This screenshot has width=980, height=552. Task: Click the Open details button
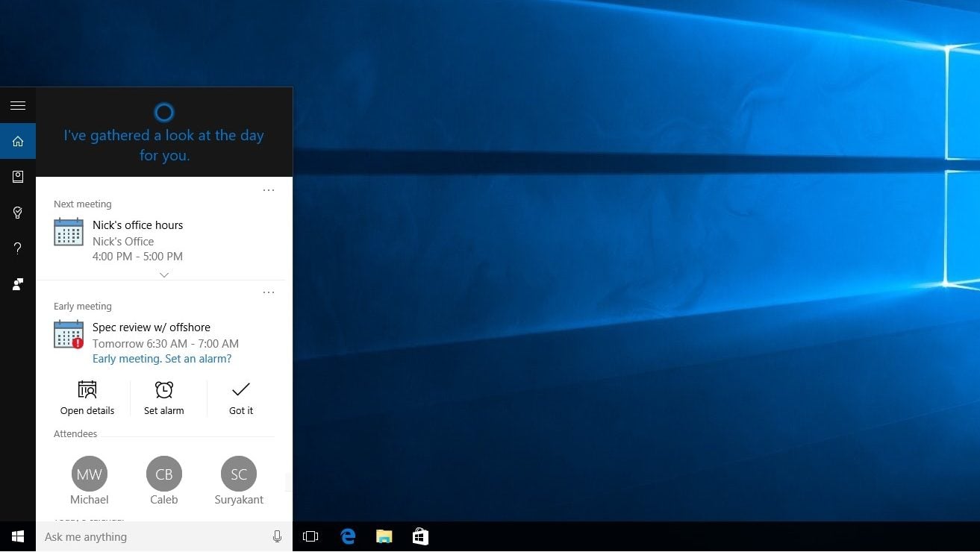87,398
